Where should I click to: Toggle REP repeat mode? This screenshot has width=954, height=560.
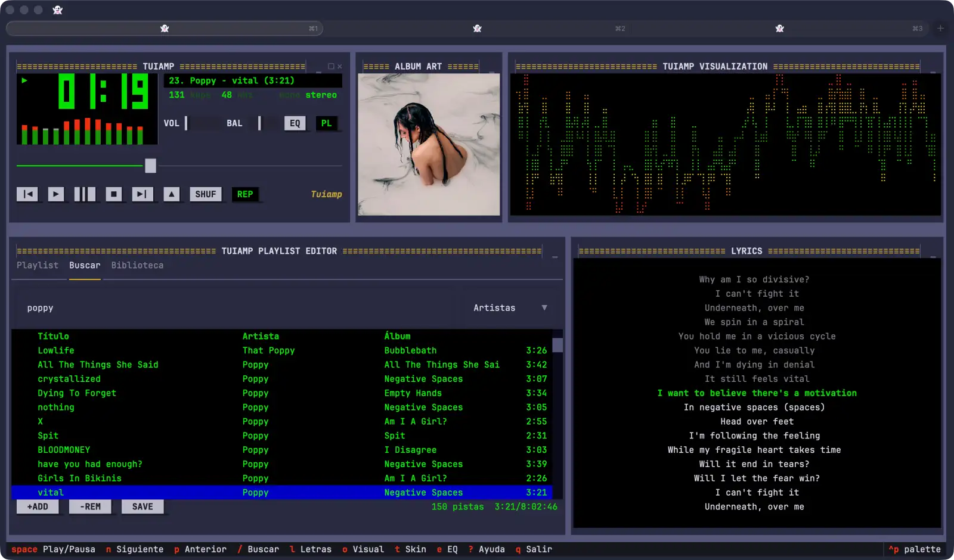pyautogui.click(x=245, y=194)
